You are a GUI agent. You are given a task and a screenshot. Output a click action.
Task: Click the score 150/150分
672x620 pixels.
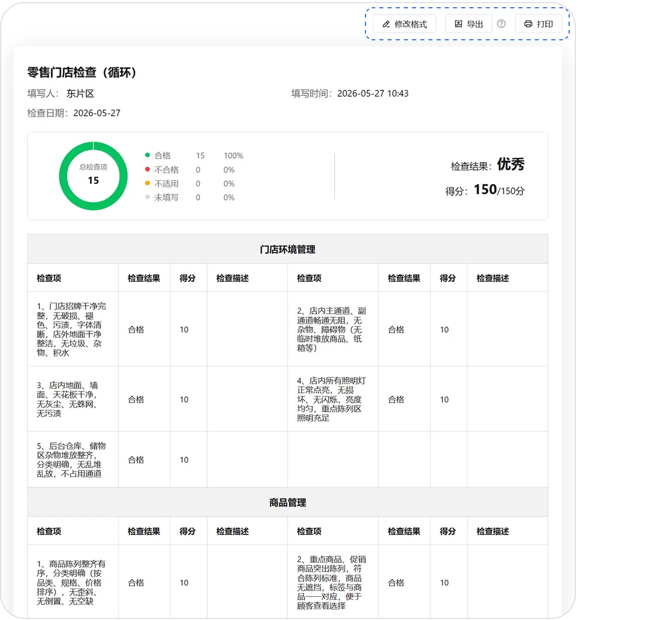coord(499,190)
